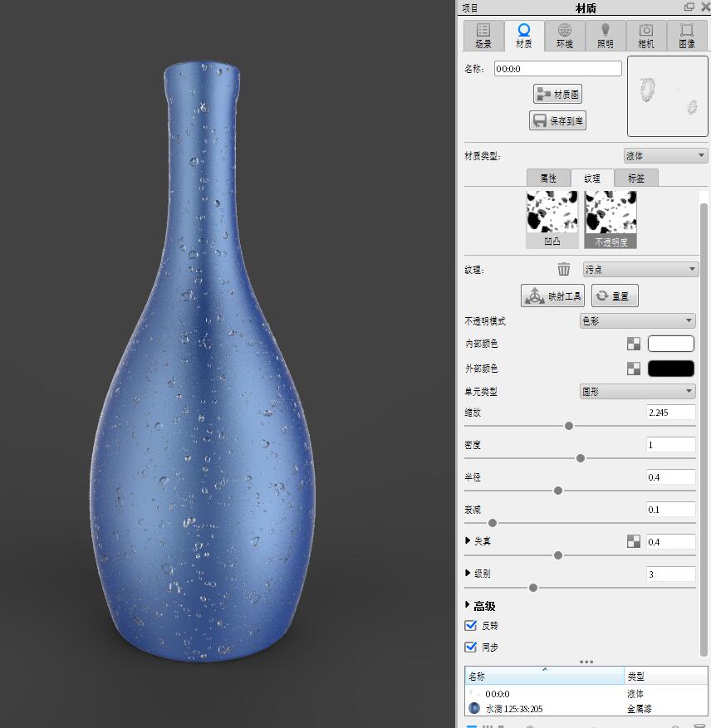The width and height of the screenshot is (711, 728).
Task: Click the three-dot panel splitter handle
Action: click(x=586, y=662)
